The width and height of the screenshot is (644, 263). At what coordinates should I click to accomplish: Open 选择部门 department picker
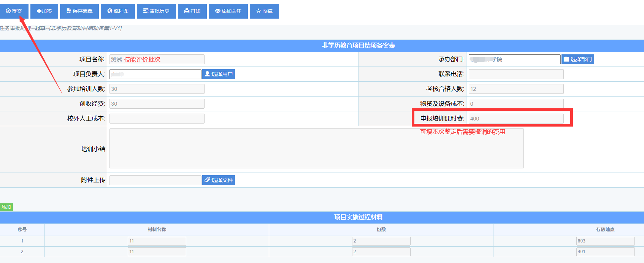click(577, 59)
